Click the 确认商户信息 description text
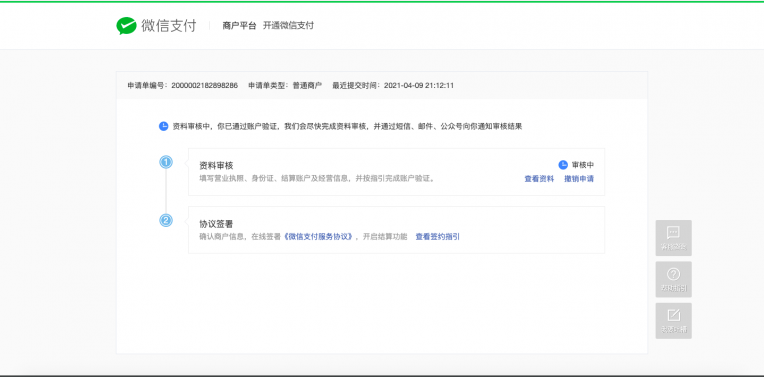This screenshot has width=764, height=377. click(304, 237)
